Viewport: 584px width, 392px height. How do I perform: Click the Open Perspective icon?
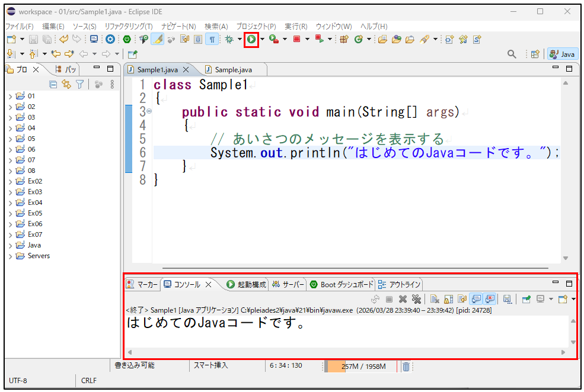(535, 54)
